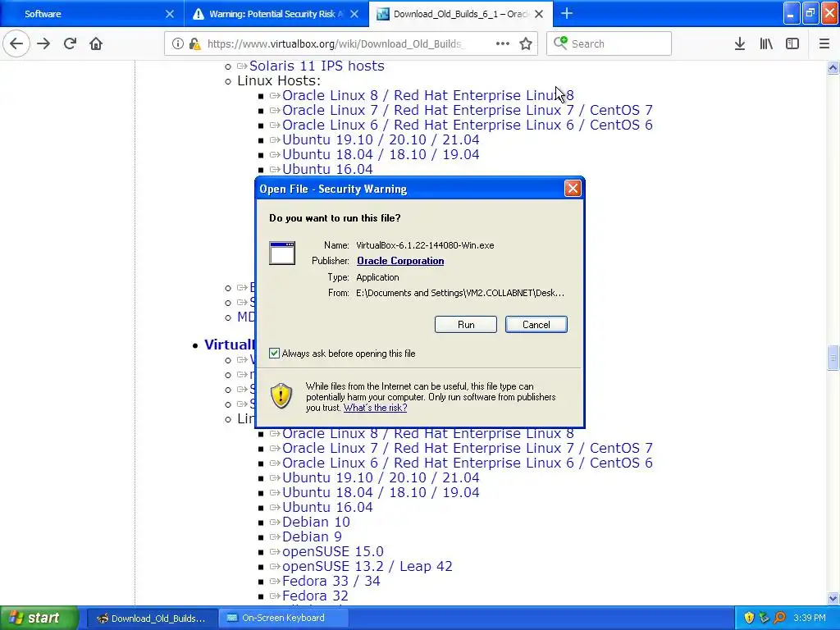Click the green network tray icon
840x630 pixels.
click(x=764, y=619)
